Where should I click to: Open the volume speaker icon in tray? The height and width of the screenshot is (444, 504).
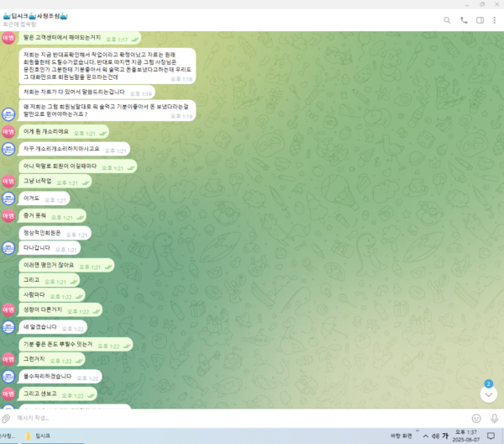point(435,436)
